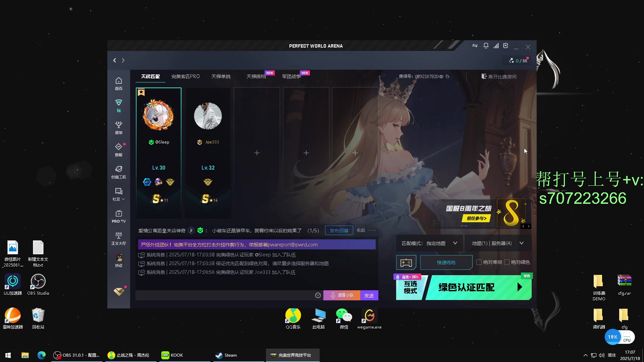Click the 快速练枪 quick aim practice button
This screenshot has width=644, height=362.
tap(446, 262)
